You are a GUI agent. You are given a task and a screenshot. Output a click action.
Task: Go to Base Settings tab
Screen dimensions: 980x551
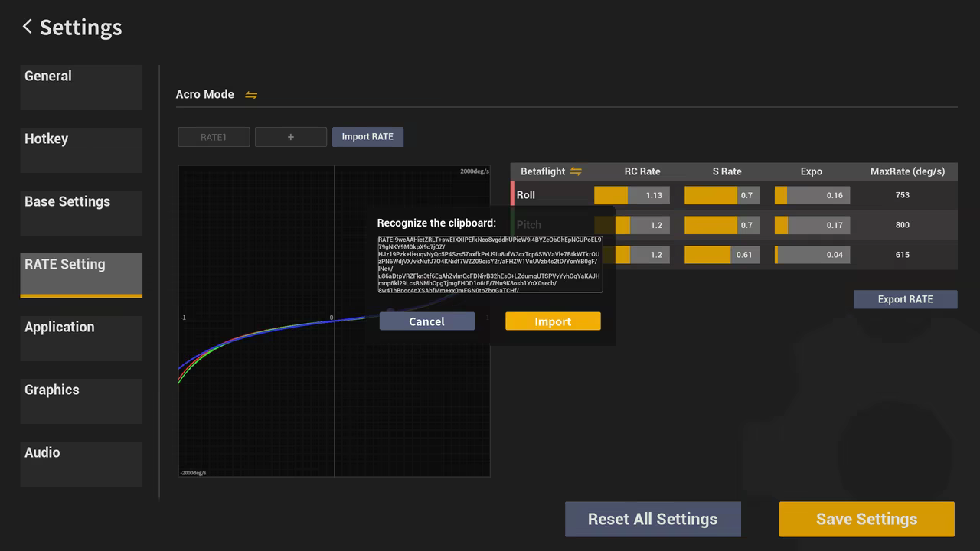click(x=81, y=213)
